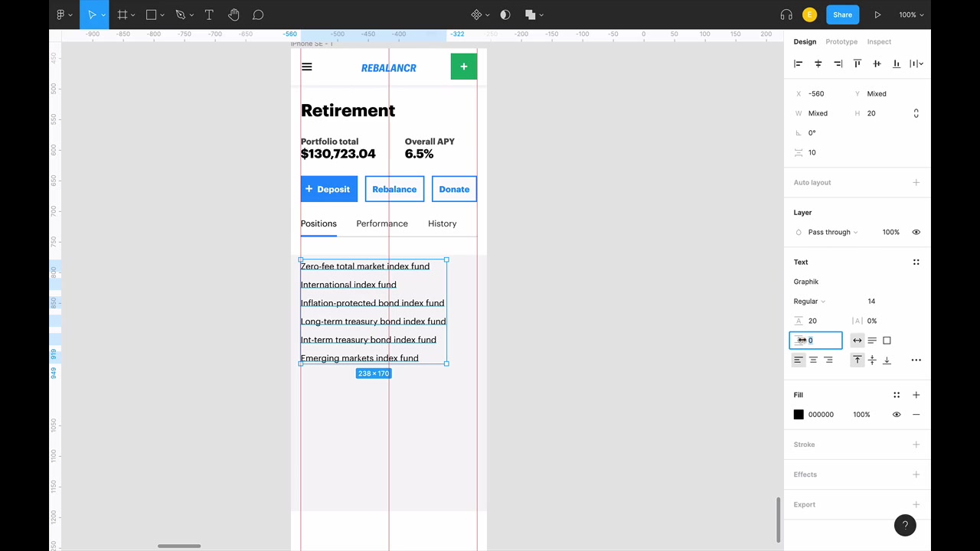Viewport: 980px width, 551px height.
Task: Set text vertical align bottom
Action: (887, 360)
